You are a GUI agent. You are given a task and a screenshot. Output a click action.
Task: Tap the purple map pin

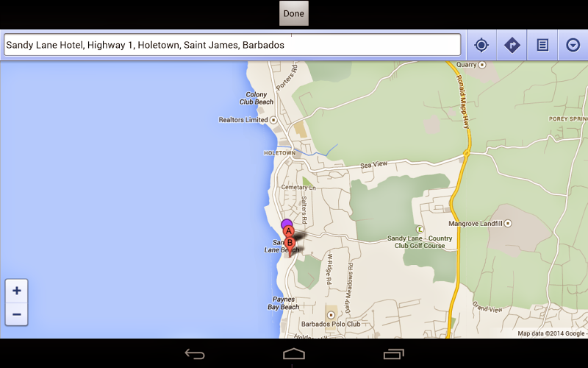coord(287,224)
